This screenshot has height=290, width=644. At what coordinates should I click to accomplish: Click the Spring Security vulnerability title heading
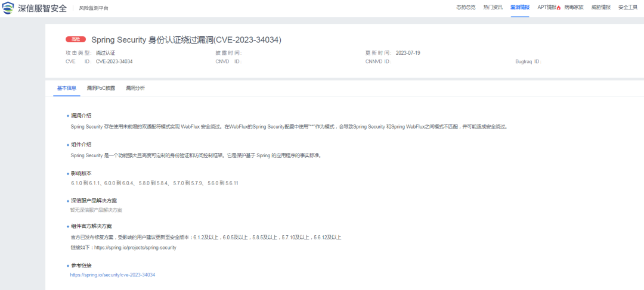(x=186, y=39)
